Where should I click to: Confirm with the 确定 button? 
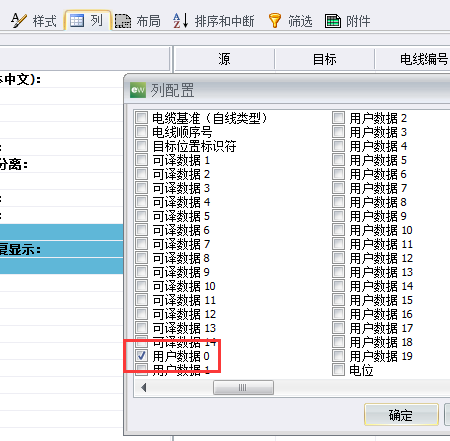click(401, 415)
